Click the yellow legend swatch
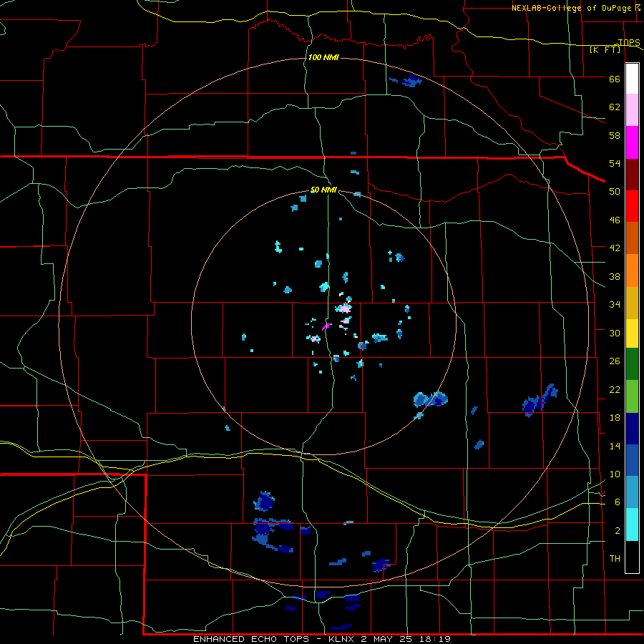 [x=632, y=333]
